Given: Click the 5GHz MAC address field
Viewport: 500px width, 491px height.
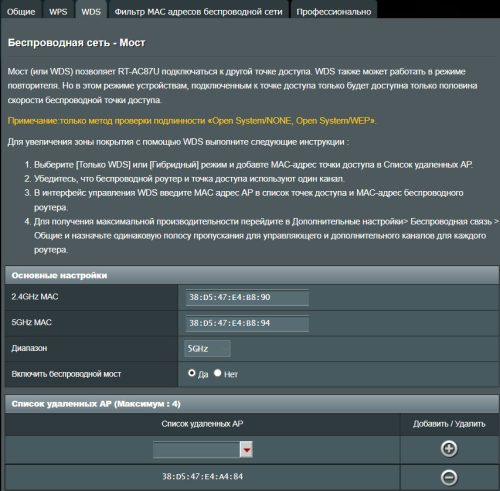Looking at the screenshot, I should coord(247,323).
